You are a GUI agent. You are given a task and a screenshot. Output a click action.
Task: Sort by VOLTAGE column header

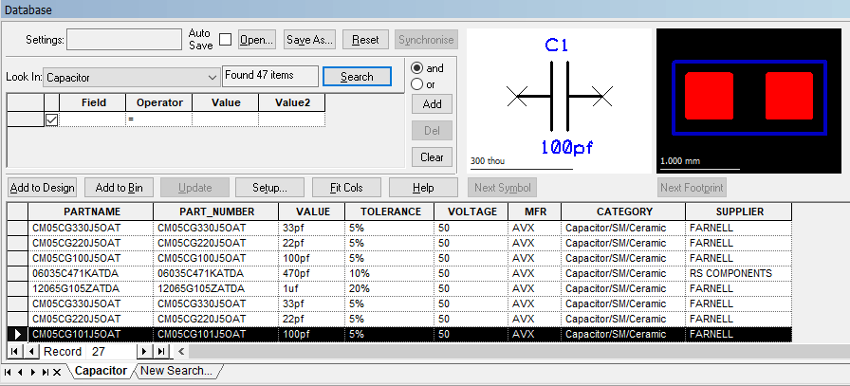click(x=471, y=211)
